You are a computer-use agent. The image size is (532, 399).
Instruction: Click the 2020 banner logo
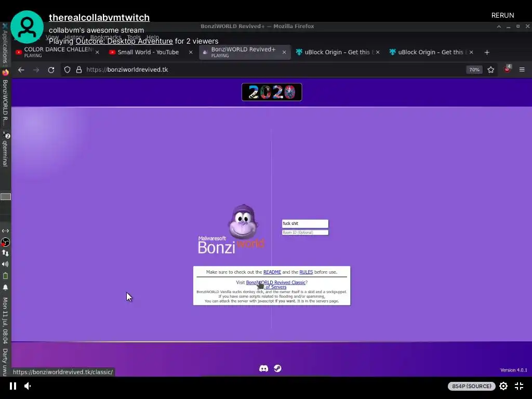[x=272, y=92]
